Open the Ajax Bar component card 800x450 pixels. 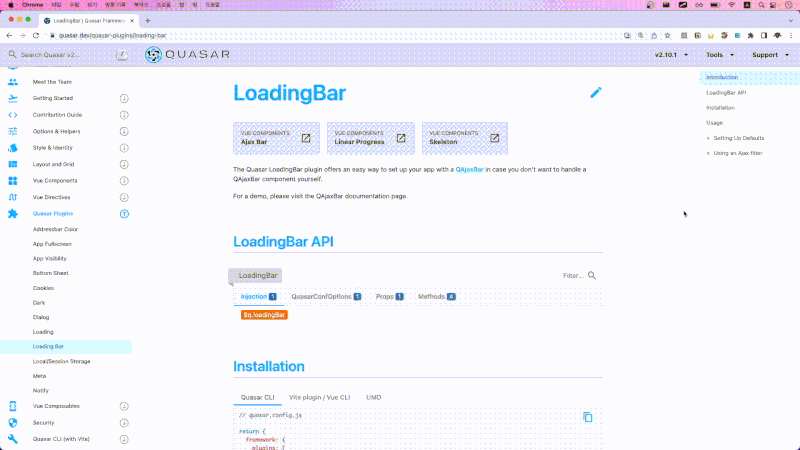click(277, 138)
